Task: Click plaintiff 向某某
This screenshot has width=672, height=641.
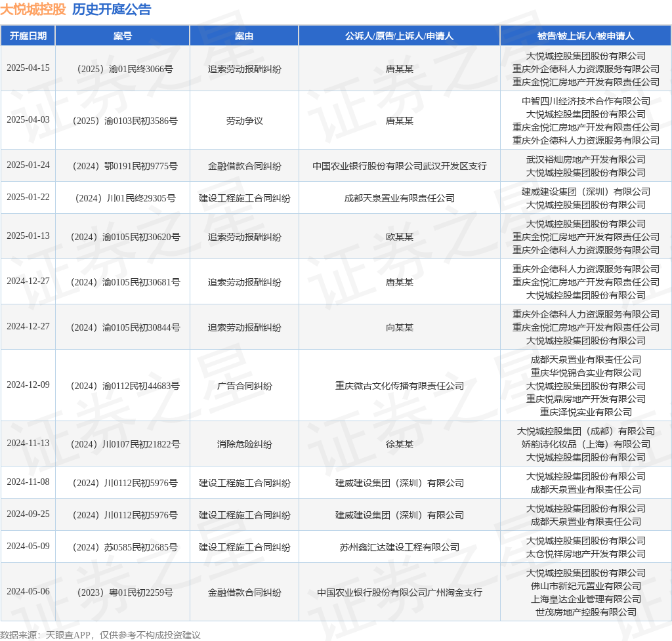Action: coord(400,327)
